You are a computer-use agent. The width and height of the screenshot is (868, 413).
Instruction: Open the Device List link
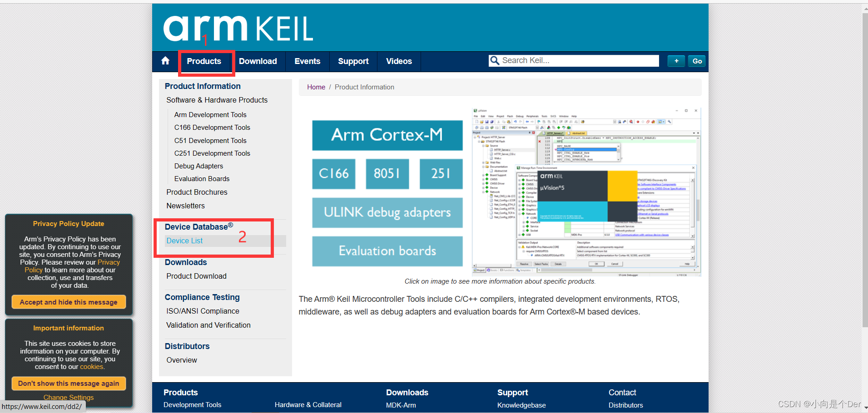184,241
